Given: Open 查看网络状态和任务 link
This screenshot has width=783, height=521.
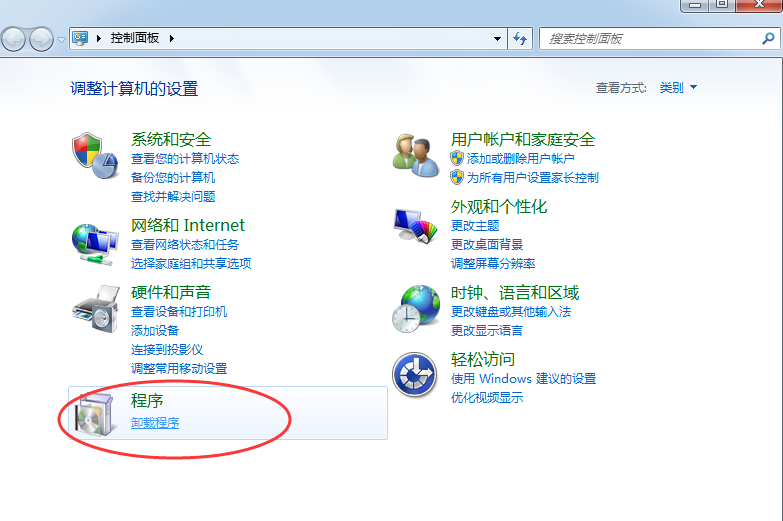Looking at the screenshot, I should [x=185, y=245].
